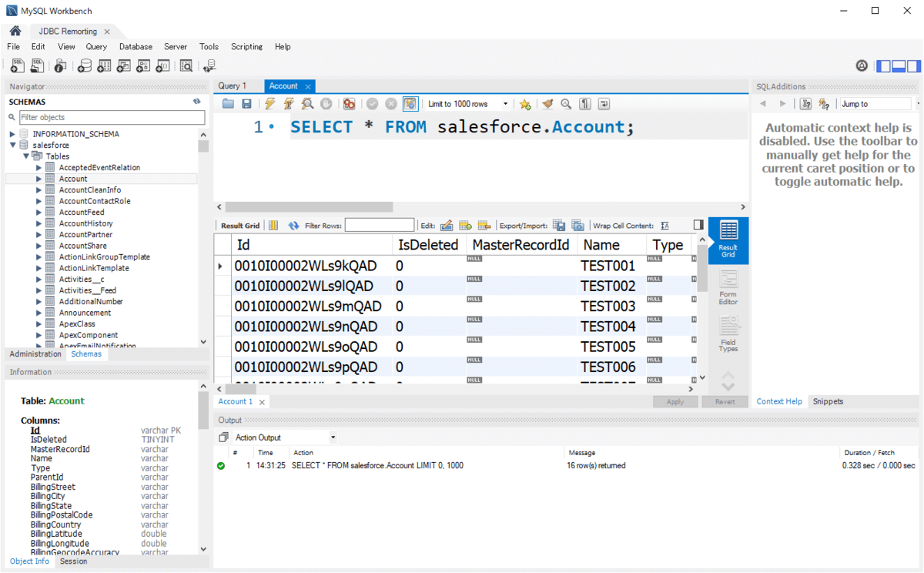Image resolution: width=924 pixels, height=573 pixels.
Task: Collapse the salesforce schema tree node
Action: pyautogui.click(x=13, y=145)
